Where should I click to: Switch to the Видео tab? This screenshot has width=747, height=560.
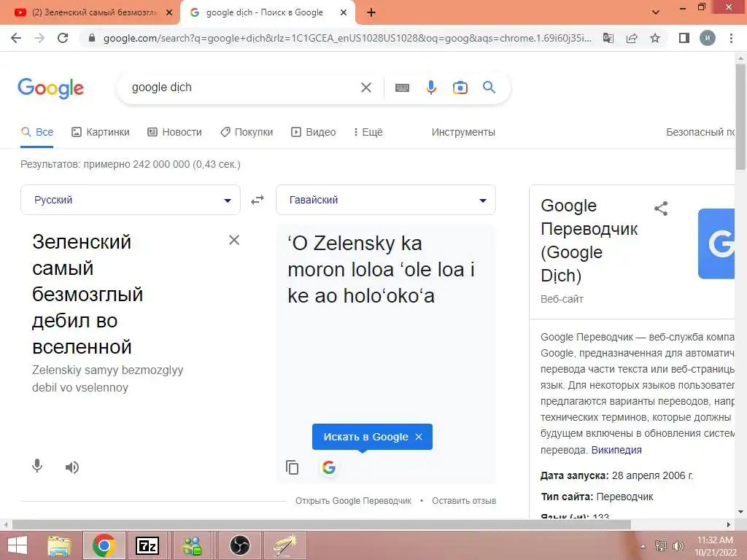click(x=313, y=132)
